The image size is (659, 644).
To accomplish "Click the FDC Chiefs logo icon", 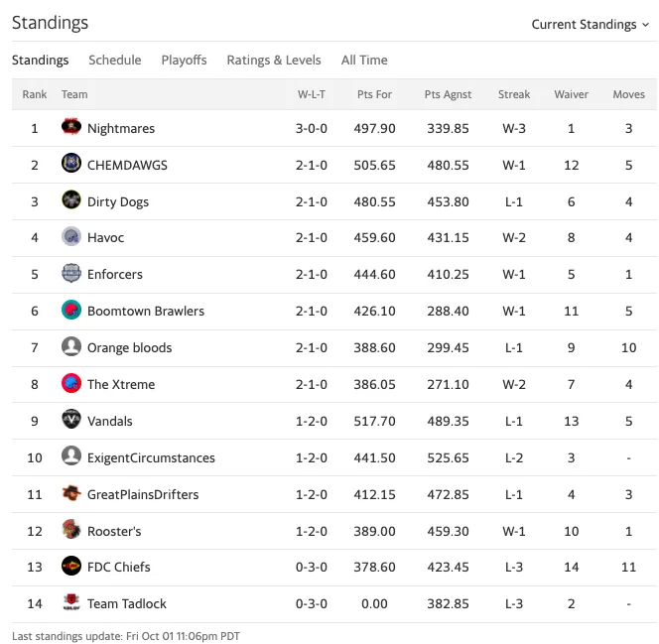I will (71, 566).
